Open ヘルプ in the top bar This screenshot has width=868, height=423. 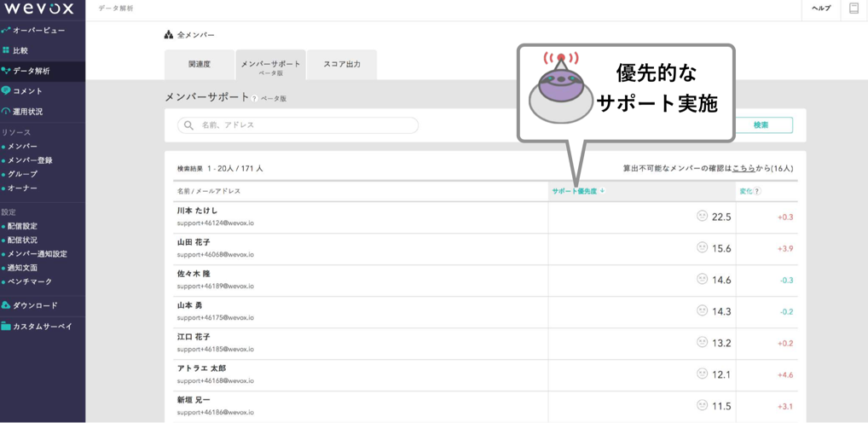(820, 9)
